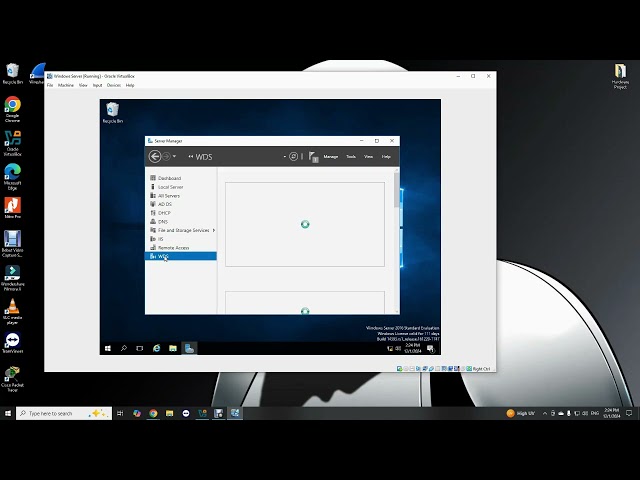640x480 pixels.
Task: Select All Servers in the sidebar
Action: [181, 196]
